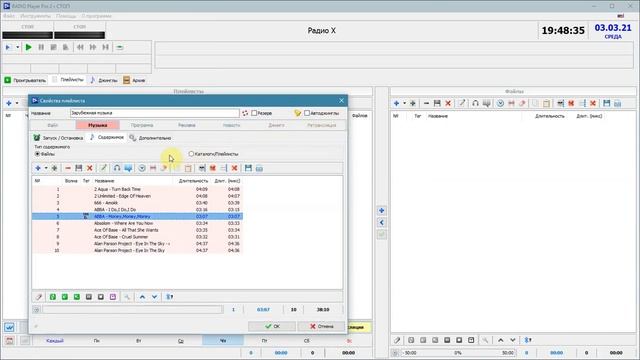The width and height of the screenshot is (640, 360).
Task: Click blue plus button between the panels
Action: [x=381, y=211]
